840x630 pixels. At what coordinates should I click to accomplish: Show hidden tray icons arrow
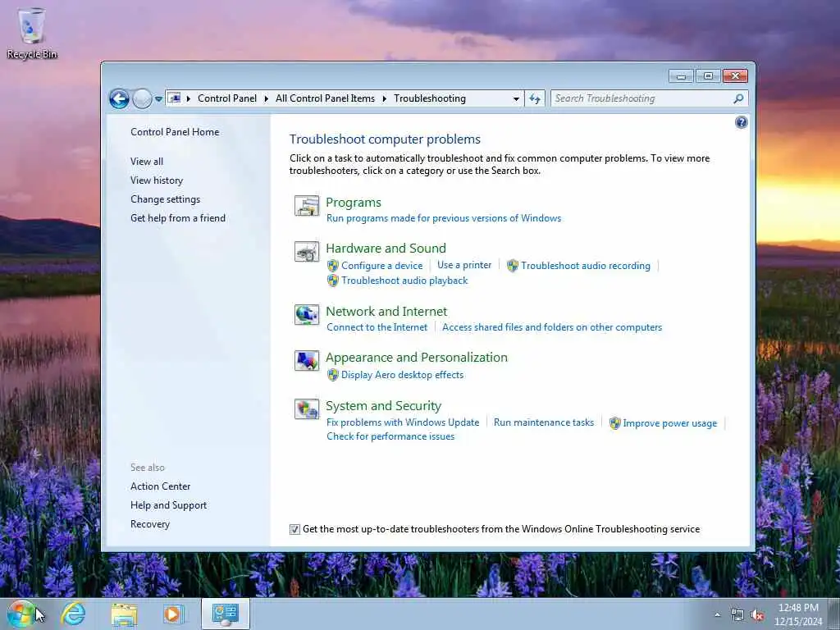coord(717,615)
